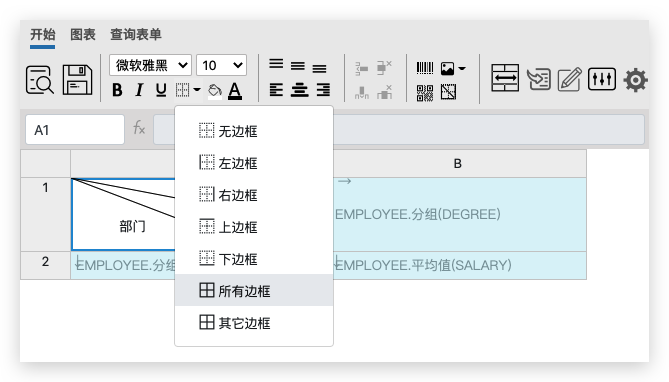The image size is (669, 382).
Task: Insert a barcode
Action: coord(425,68)
